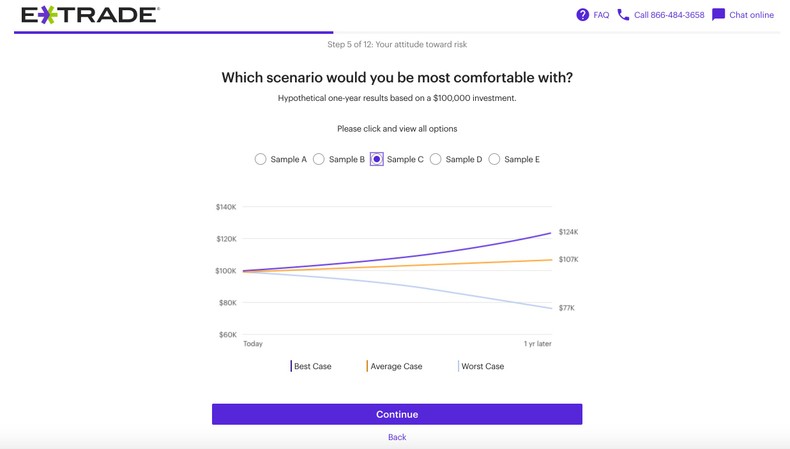Click the Worst Case legend swatch
The image size is (790, 449).
click(x=458, y=366)
